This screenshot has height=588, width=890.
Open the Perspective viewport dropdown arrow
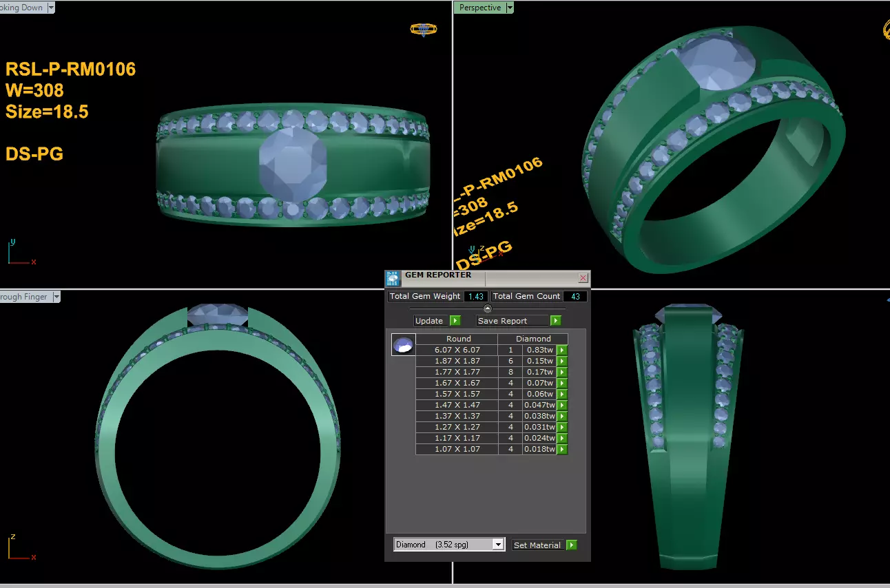click(510, 8)
